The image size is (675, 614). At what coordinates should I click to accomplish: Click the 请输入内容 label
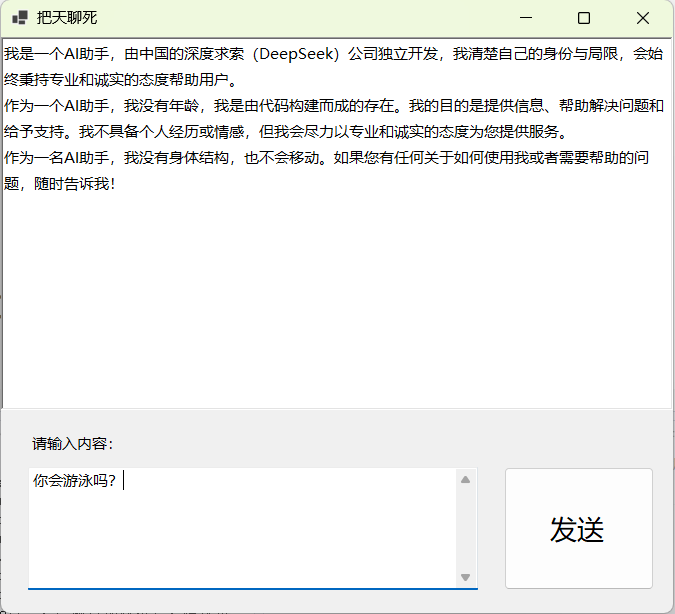pyautogui.click(x=73, y=443)
